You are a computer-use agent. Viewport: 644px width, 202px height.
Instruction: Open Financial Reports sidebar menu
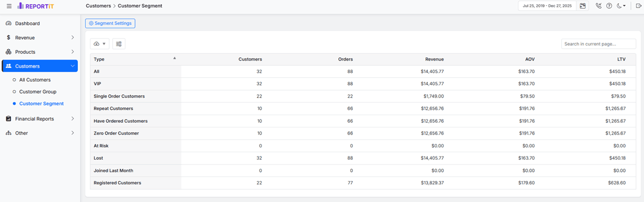(40, 118)
